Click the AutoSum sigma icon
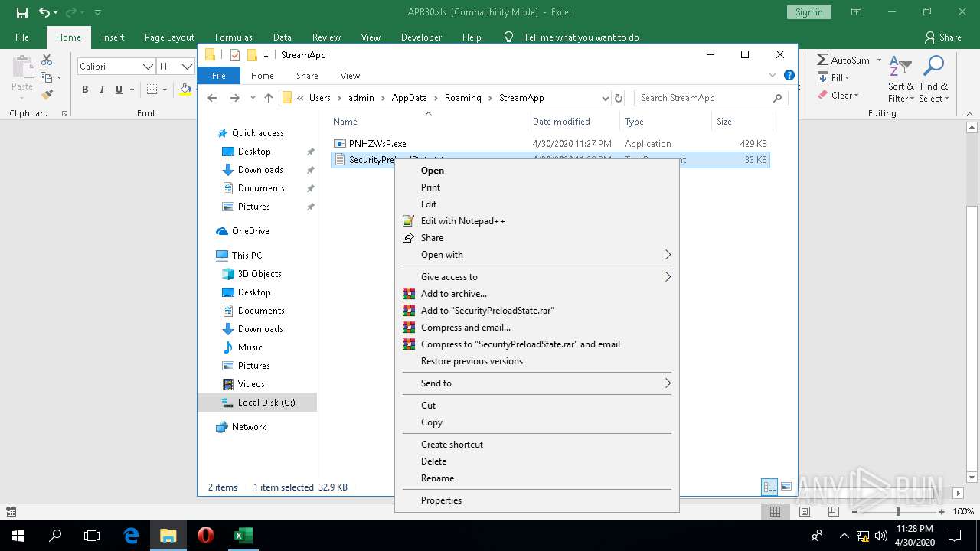This screenshot has width=980, height=551. tap(823, 60)
